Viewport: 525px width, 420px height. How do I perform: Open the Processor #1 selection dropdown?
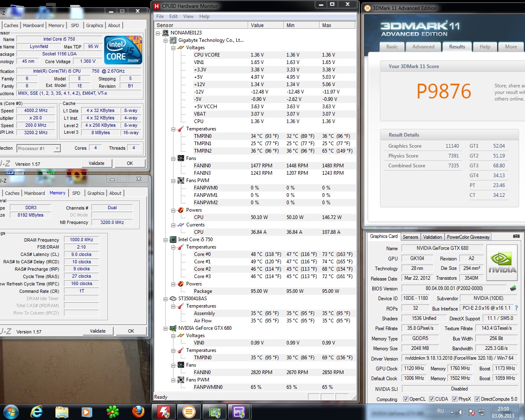click(57, 148)
